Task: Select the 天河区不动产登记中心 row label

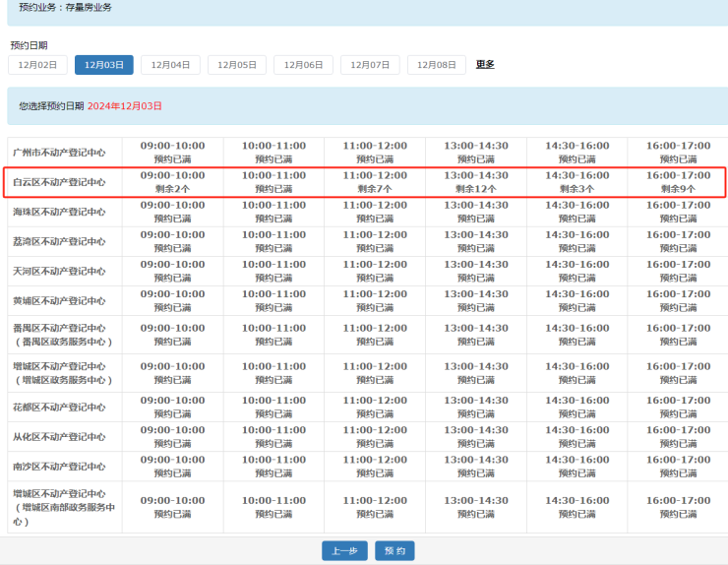Action: 59,271
